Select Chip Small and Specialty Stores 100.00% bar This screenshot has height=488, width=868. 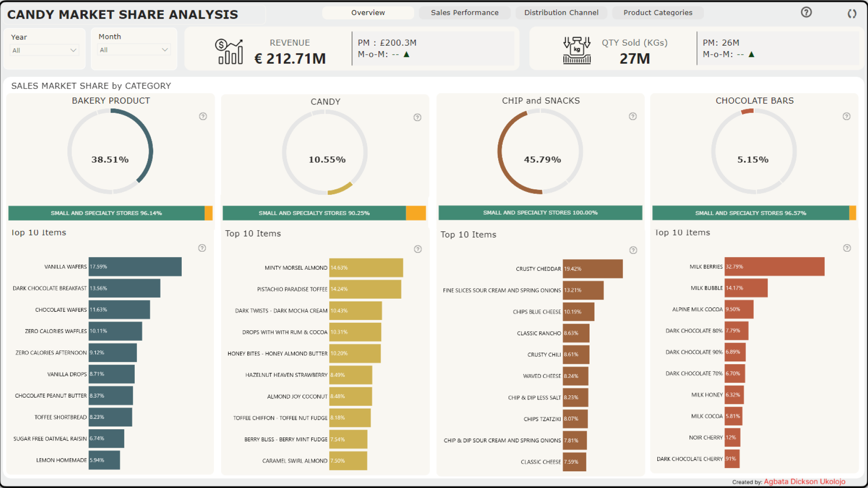(x=540, y=212)
